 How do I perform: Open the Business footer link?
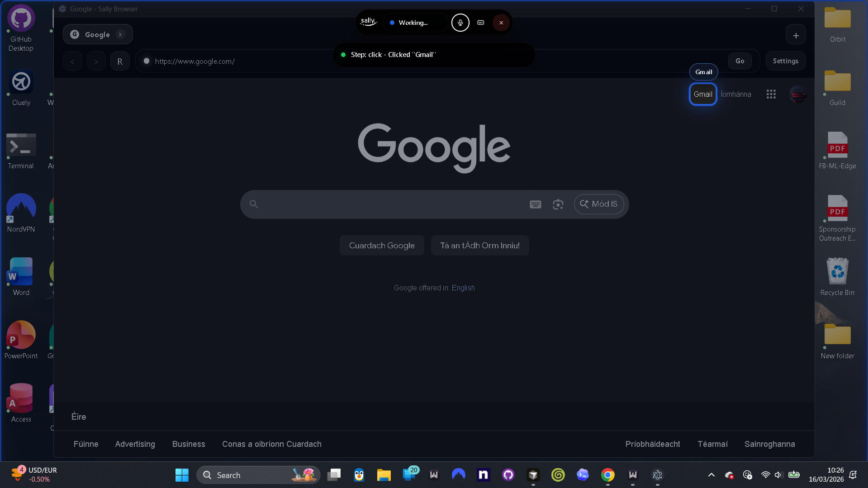coord(189,444)
